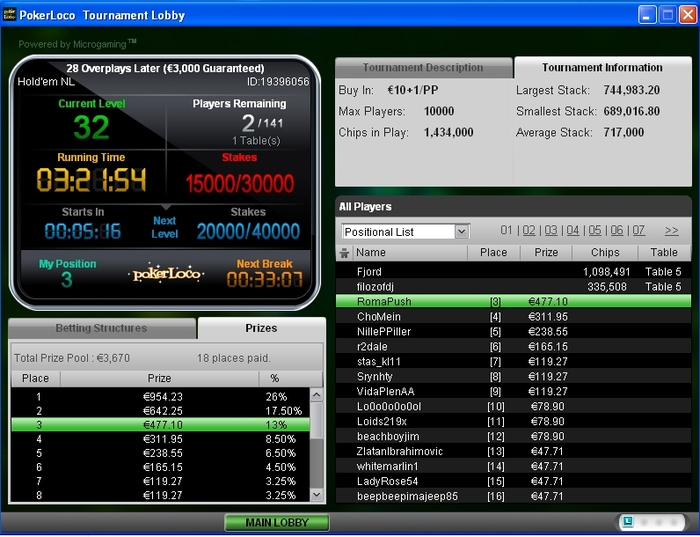This screenshot has height=537, width=700.
Task: Open the Betting Structures tab
Action: coord(101,328)
